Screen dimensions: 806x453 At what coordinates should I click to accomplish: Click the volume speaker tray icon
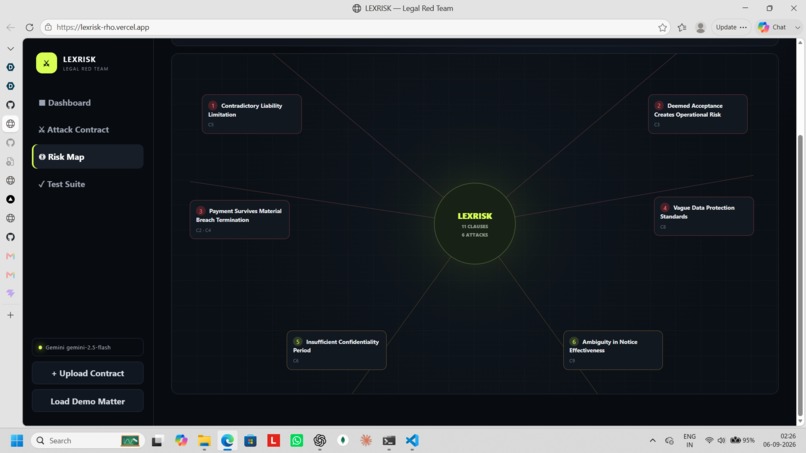tap(721, 441)
